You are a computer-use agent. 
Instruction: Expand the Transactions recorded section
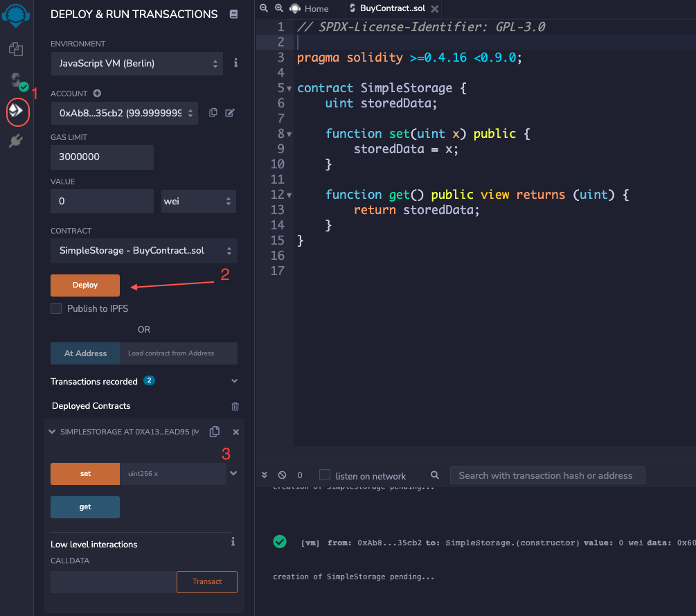click(234, 381)
